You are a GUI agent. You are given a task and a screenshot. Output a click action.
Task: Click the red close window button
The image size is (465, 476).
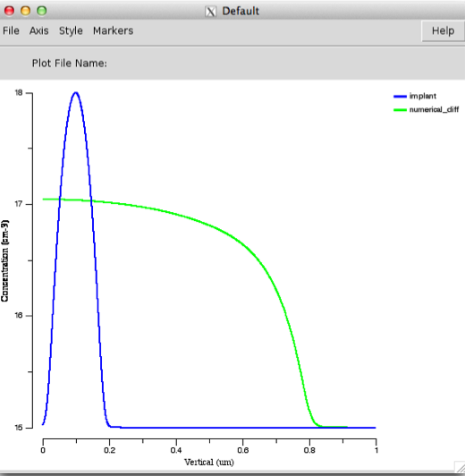pos(10,11)
